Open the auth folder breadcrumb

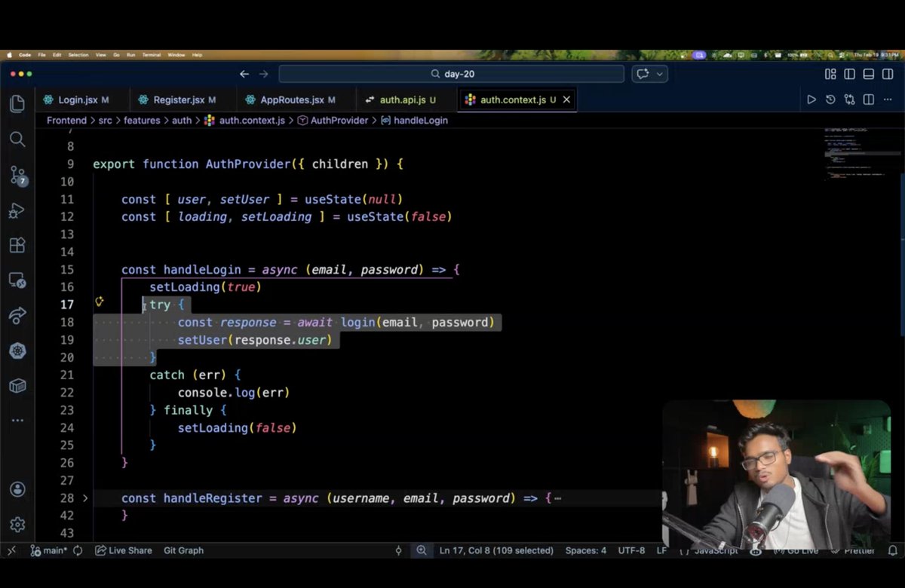click(181, 121)
